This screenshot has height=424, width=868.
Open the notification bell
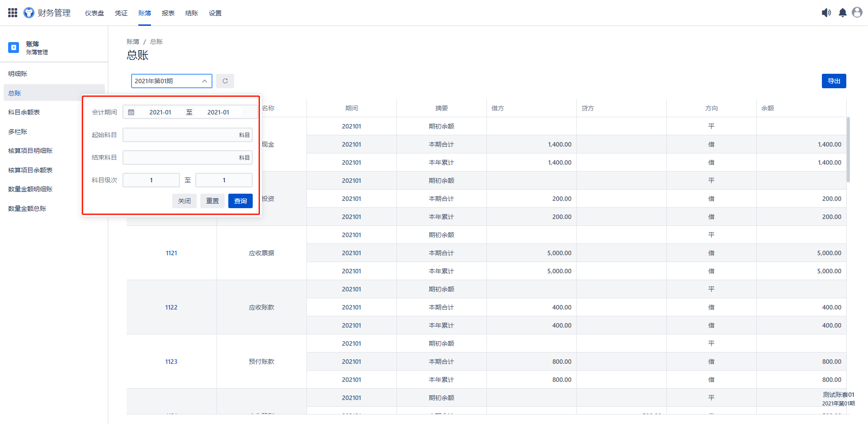842,13
